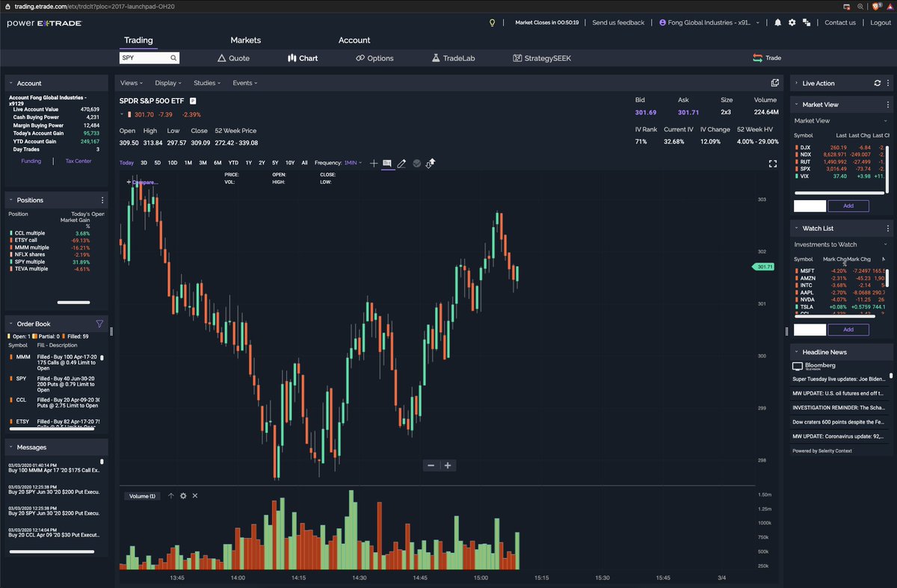Expand the SPY quote detail arrow

122,114
